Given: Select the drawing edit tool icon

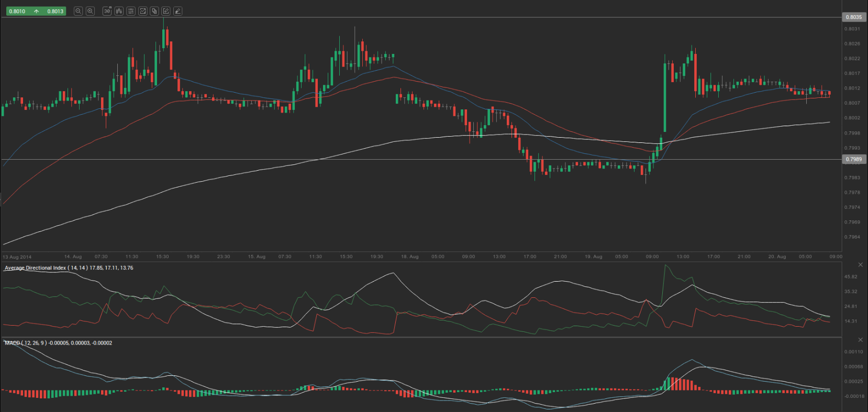Looking at the screenshot, I should (166, 11).
